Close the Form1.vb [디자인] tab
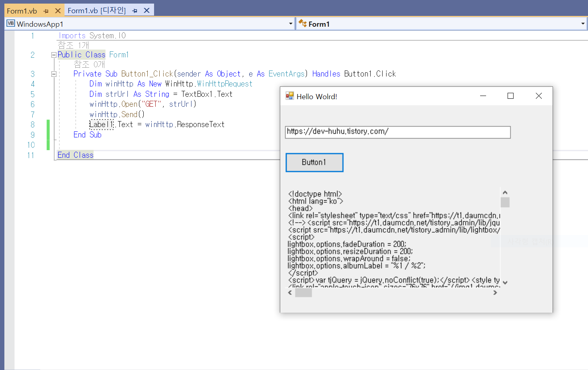This screenshot has width=588, height=370. point(147,10)
